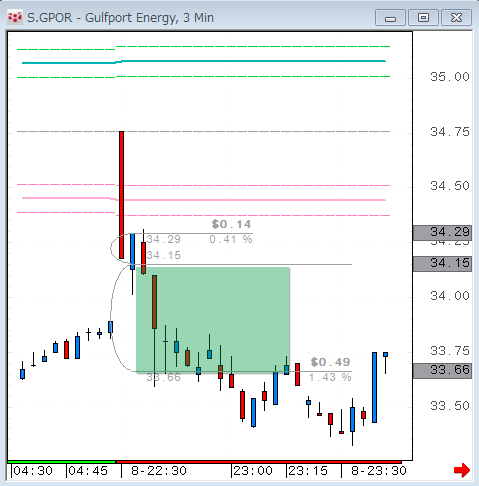Click the 35.00 price axis label
The image size is (479, 486).
pos(450,77)
